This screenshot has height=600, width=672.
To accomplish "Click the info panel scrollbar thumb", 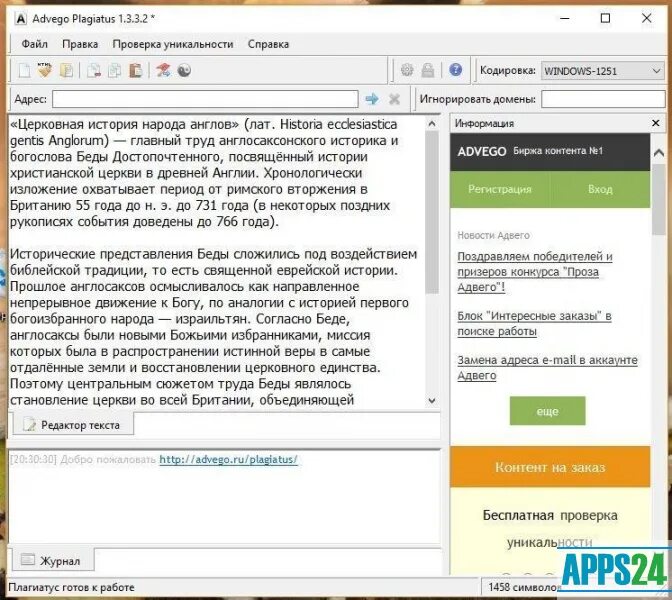I will pos(659,200).
